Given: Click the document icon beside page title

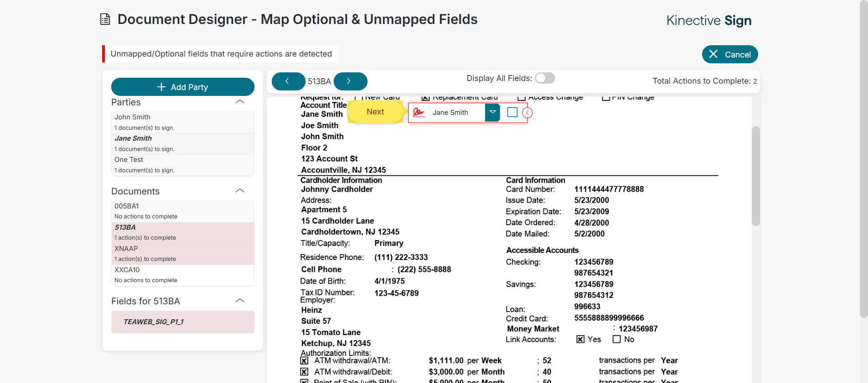Looking at the screenshot, I should click(x=105, y=19).
